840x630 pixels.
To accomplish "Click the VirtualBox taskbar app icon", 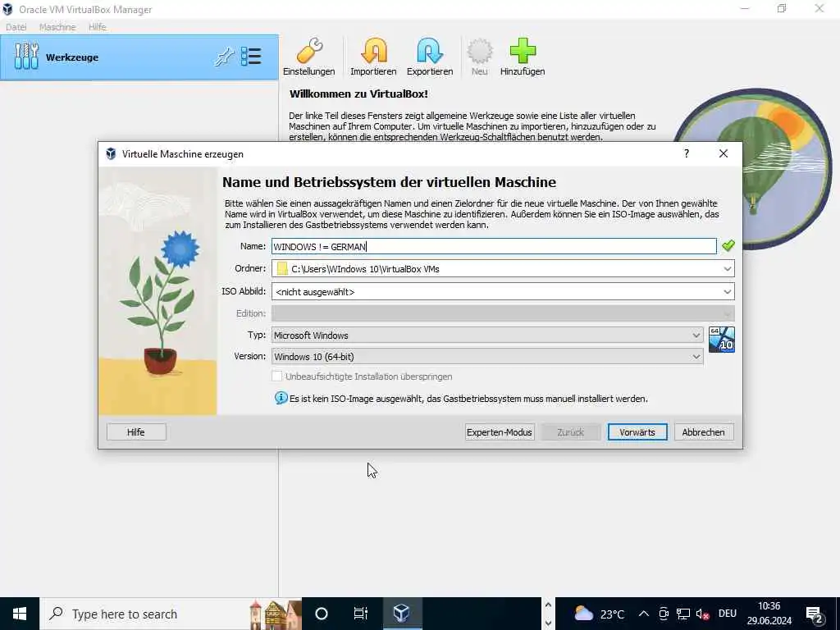I will click(402, 614).
